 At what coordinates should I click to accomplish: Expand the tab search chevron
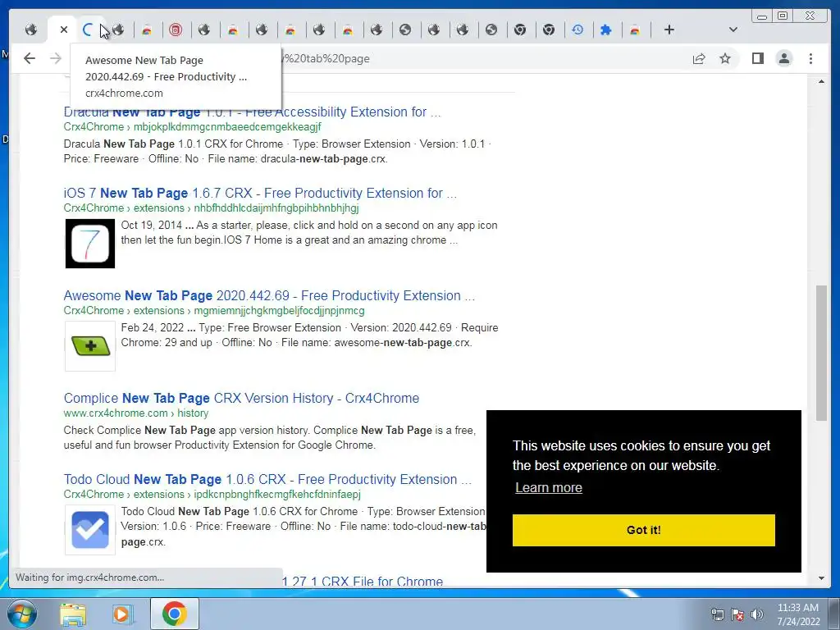(733, 30)
